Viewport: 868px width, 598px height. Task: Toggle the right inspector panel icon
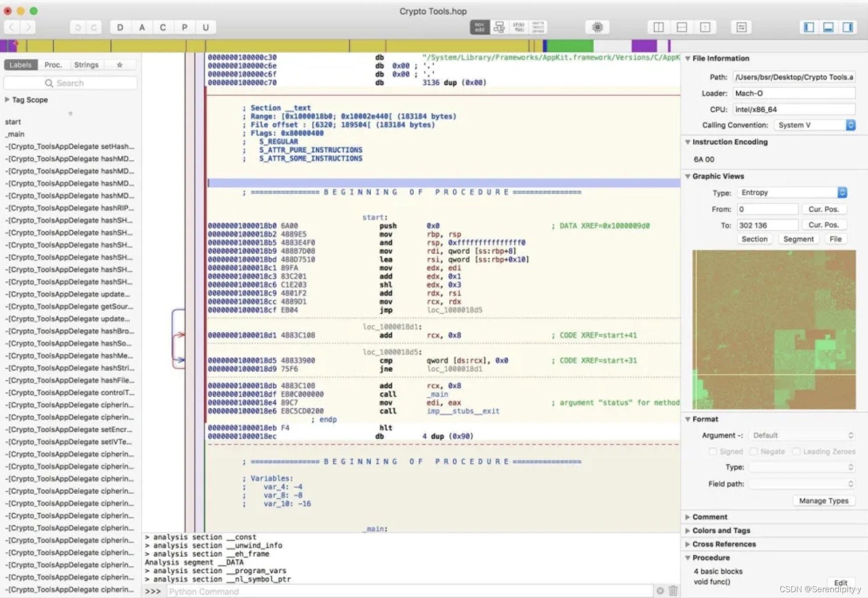[x=847, y=27]
